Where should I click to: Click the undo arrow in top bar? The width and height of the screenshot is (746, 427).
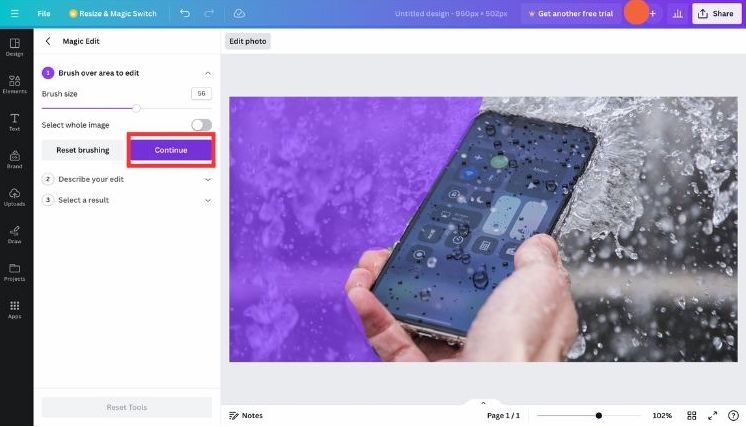pyautogui.click(x=185, y=13)
